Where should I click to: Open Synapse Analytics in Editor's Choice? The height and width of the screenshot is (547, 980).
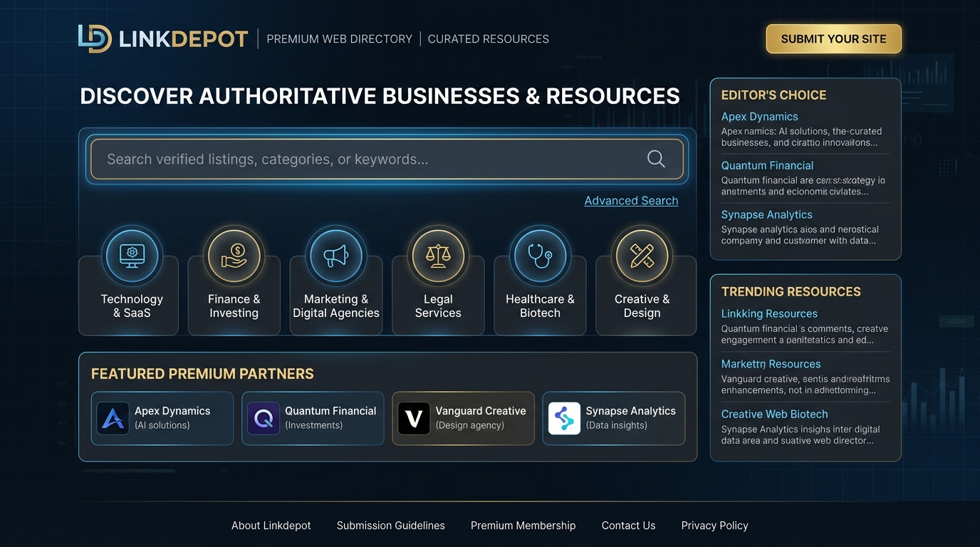766,214
